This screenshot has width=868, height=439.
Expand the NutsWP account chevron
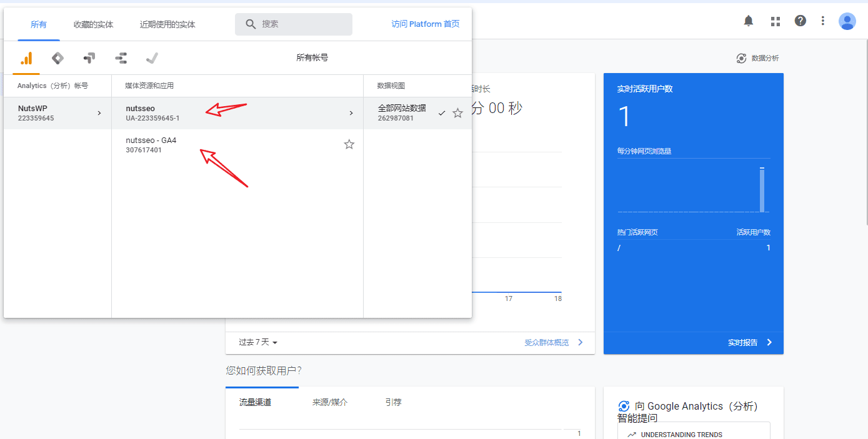(99, 113)
